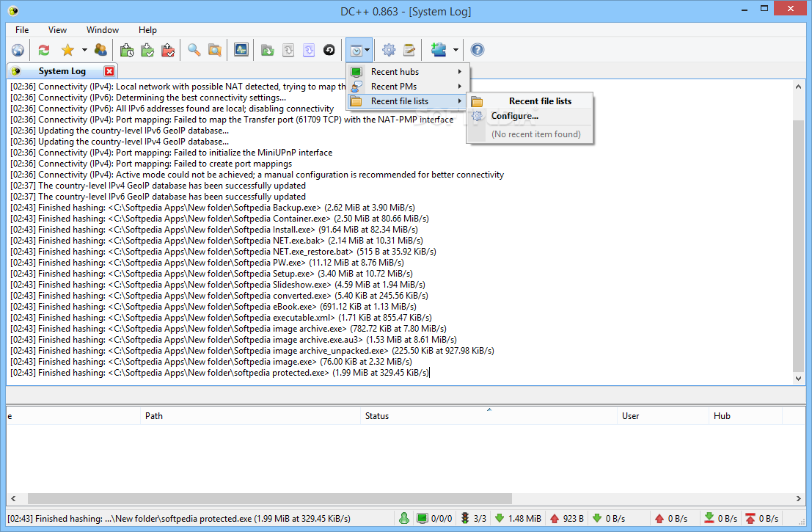Click the green user away-status icon

pyautogui.click(x=404, y=518)
